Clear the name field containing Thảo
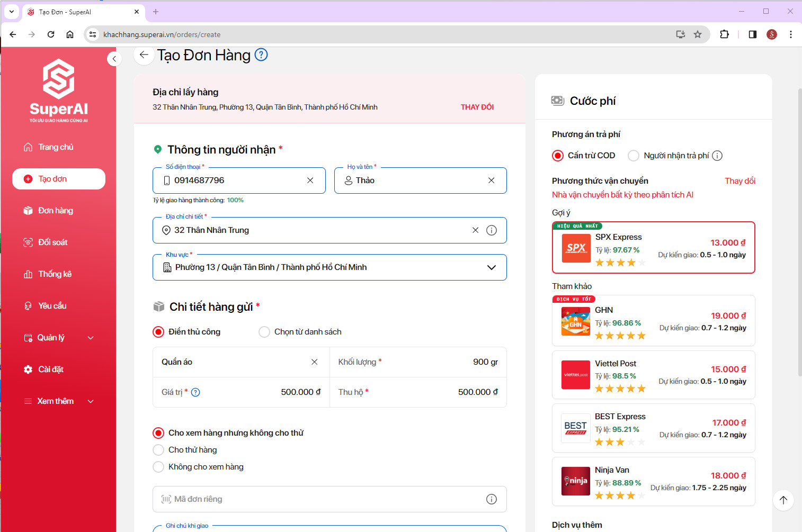Image resolution: width=802 pixels, height=532 pixels. coord(491,181)
